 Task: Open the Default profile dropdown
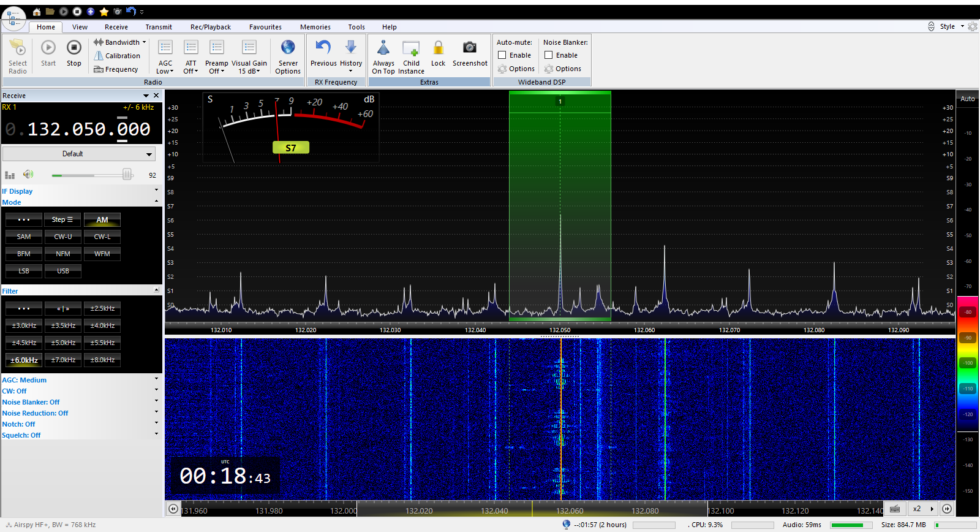(78, 154)
